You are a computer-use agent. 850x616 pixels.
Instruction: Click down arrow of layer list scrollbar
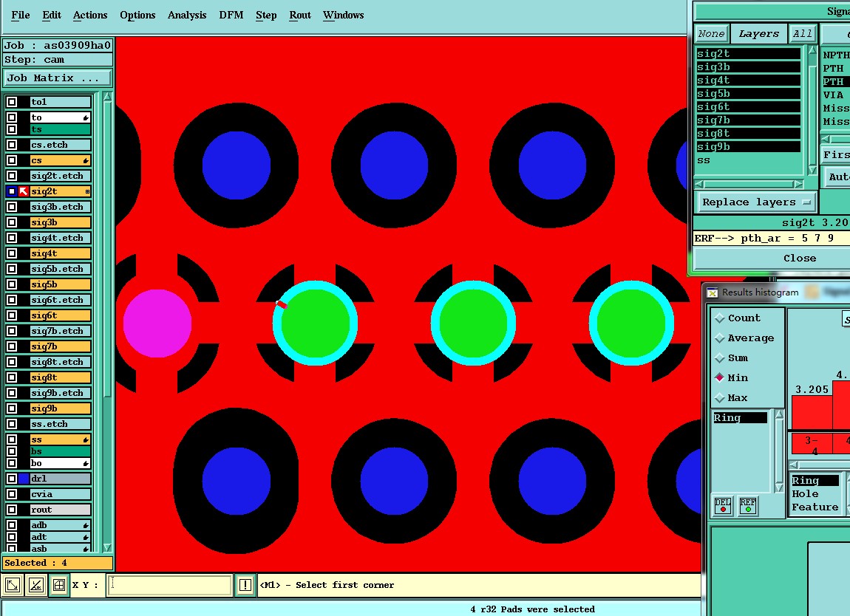click(x=107, y=548)
